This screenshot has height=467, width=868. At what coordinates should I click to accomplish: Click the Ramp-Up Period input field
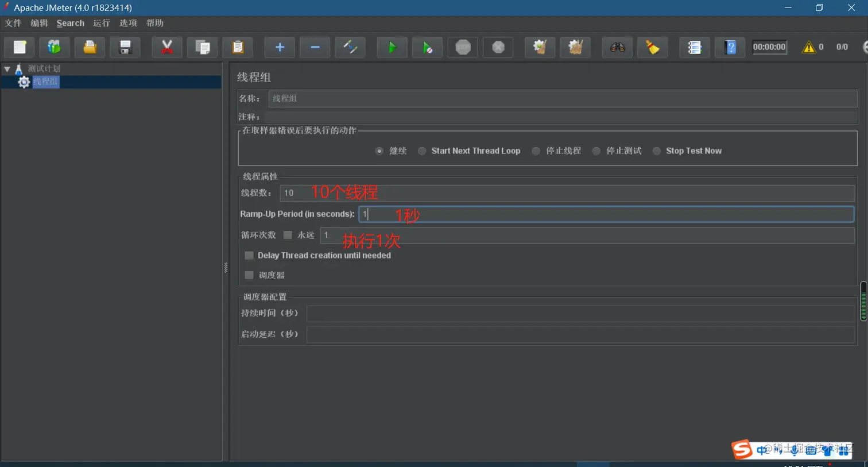point(606,214)
